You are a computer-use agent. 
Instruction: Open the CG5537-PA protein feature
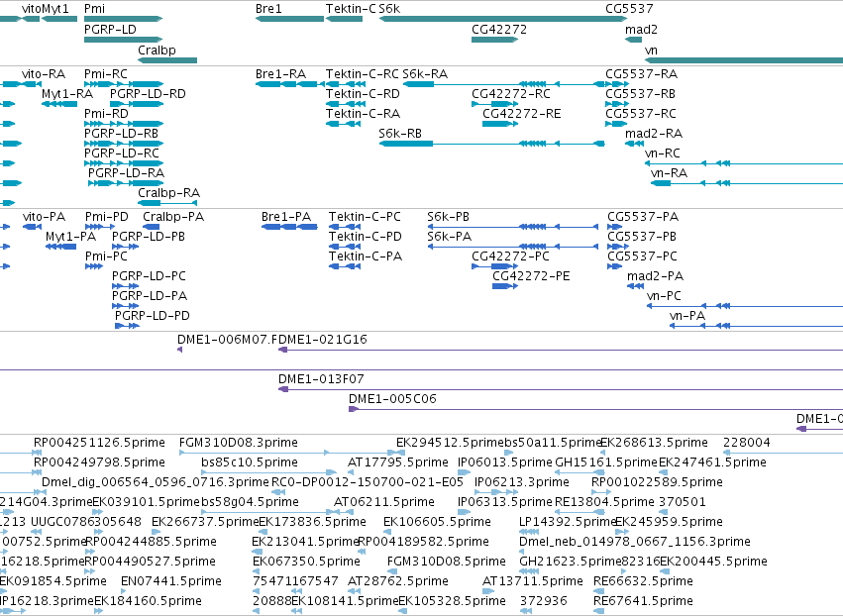(614, 227)
